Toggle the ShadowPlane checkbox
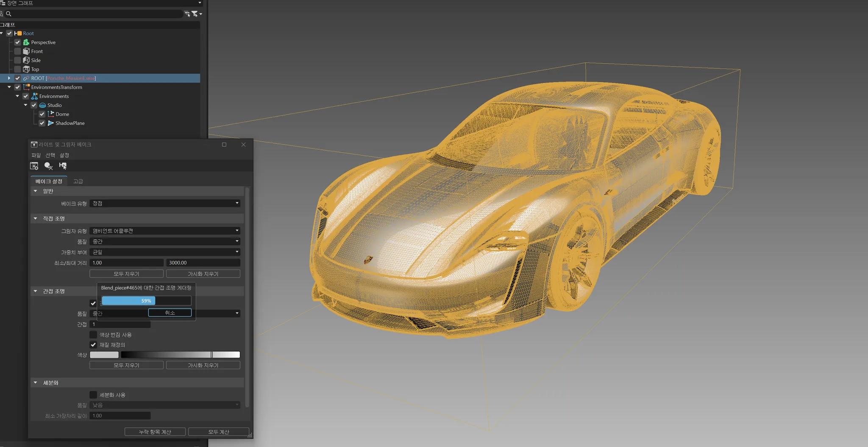 tap(42, 123)
